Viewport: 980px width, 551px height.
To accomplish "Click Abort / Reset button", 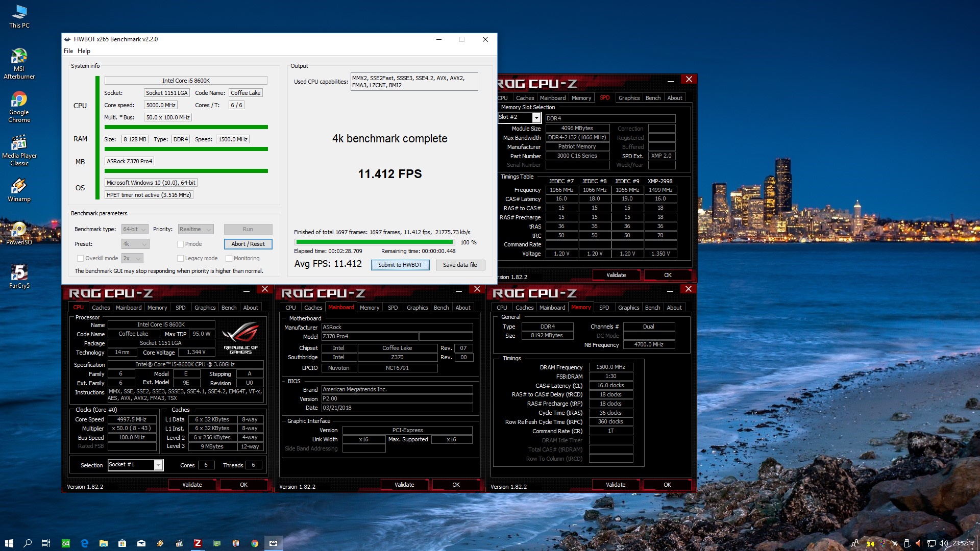I will pos(248,244).
